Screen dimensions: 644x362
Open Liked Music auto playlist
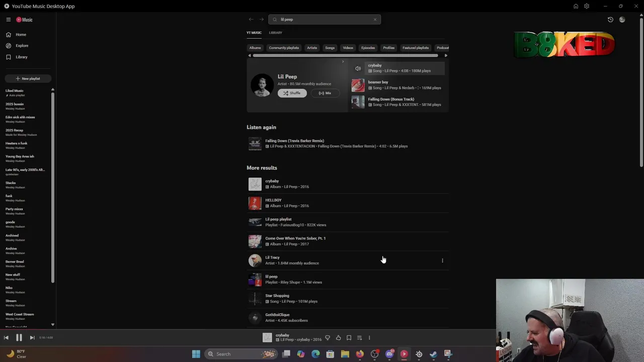click(27, 93)
